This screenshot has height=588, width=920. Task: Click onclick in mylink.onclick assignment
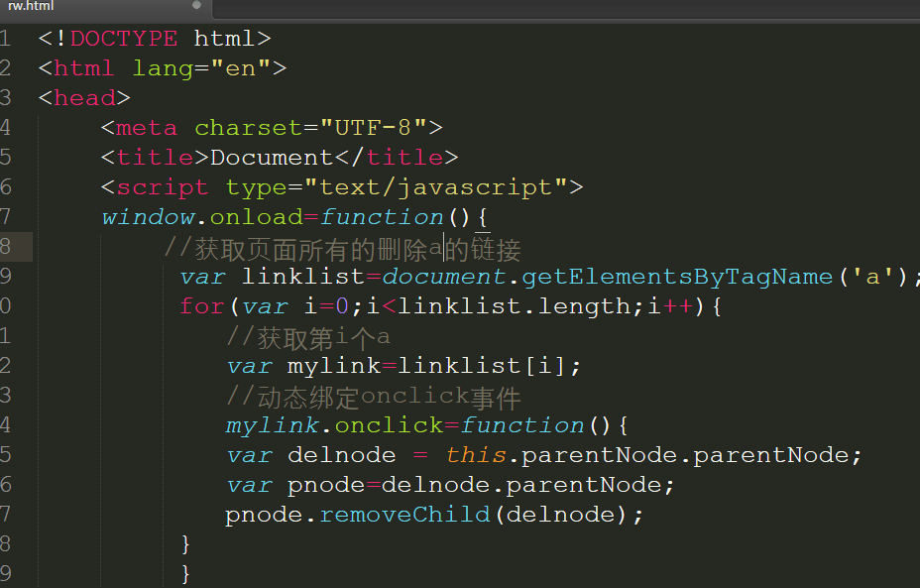389,425
